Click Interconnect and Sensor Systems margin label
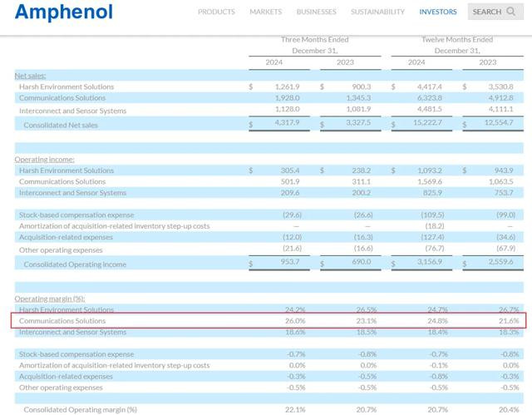The height and width of the screenshot is (415, 532). pos(72,332)
